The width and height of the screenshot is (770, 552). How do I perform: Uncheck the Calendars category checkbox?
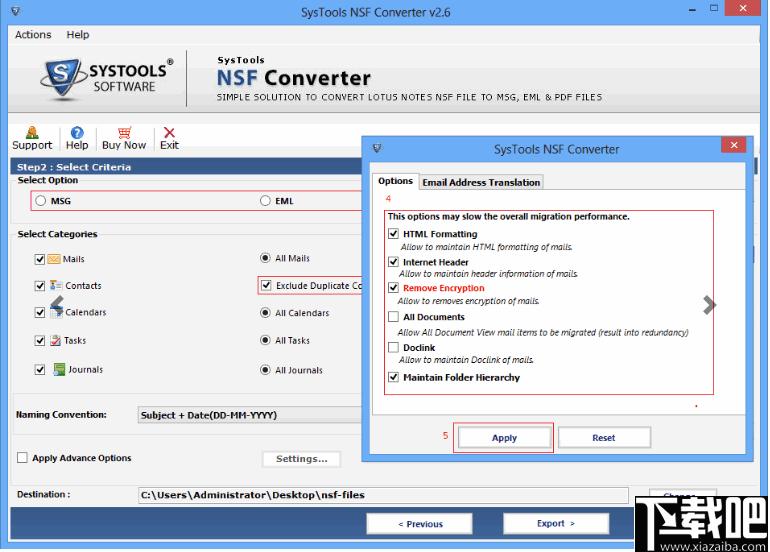40,312
